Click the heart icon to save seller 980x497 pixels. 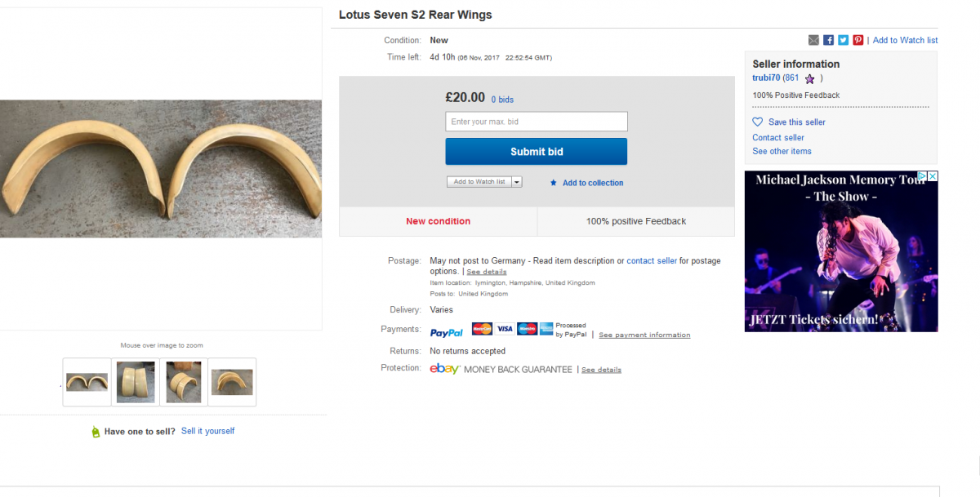tap(758, 122)
